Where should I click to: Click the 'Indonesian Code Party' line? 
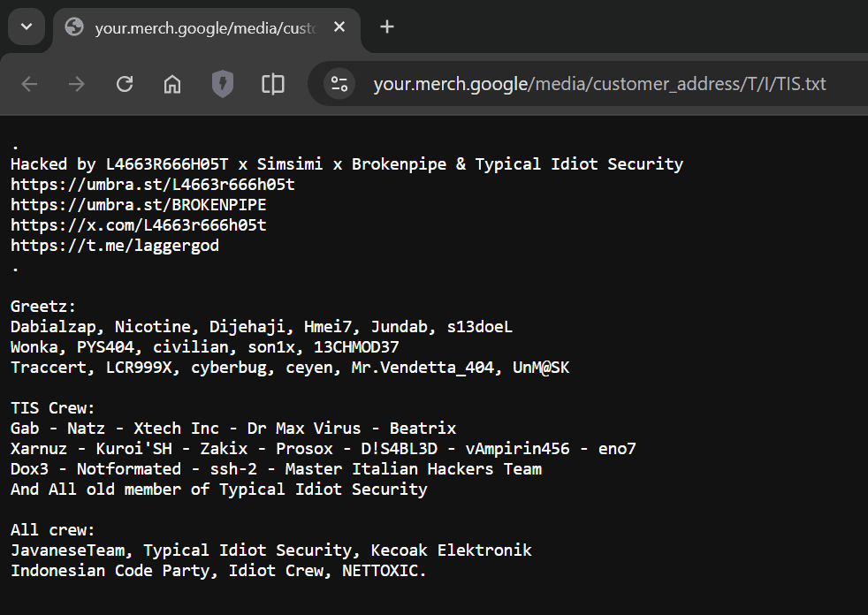(x=218, y=572)
